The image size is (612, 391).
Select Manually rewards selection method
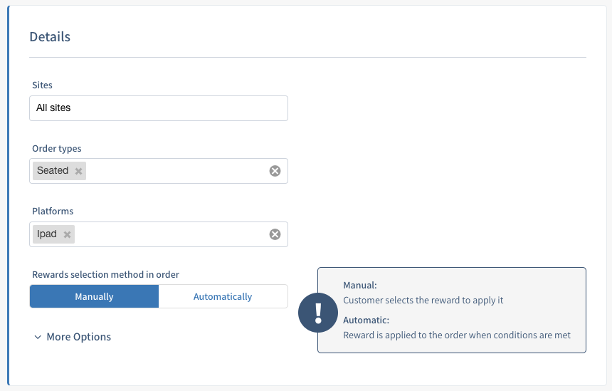pyautogui.click(x=94, y=297)
